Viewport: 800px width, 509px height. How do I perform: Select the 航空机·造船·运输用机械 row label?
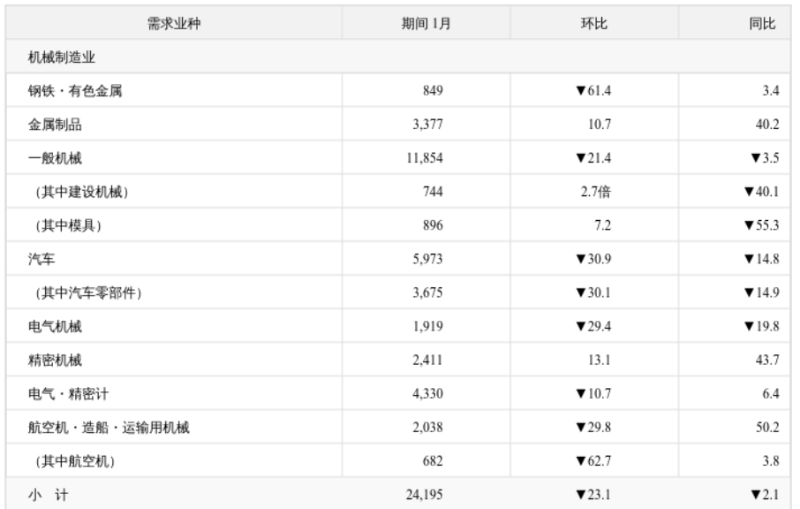tap(109, 427)
